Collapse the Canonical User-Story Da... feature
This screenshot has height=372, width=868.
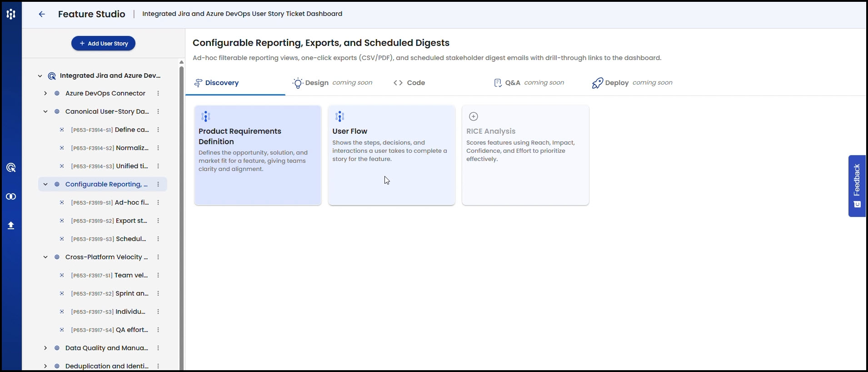[45, 111]
